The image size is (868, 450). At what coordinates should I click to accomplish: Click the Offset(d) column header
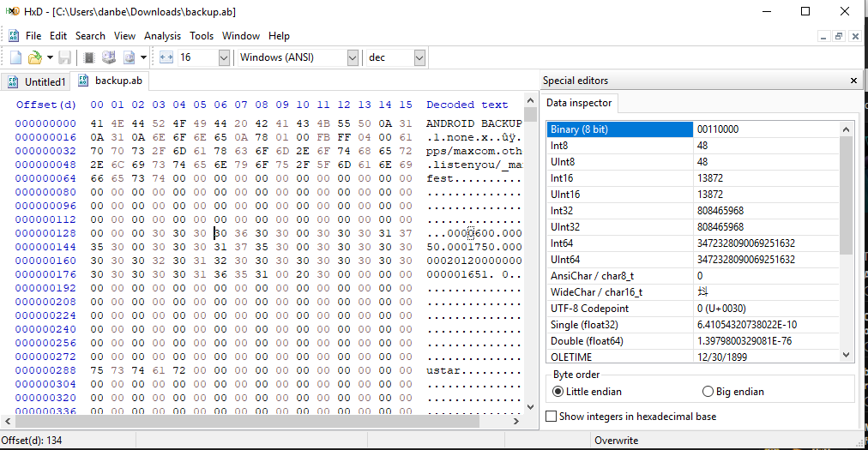coord(46,105)
